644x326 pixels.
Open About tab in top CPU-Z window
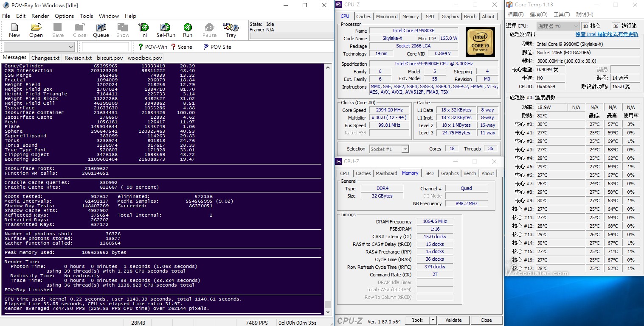pyautogui.click(x=488, y=17)
